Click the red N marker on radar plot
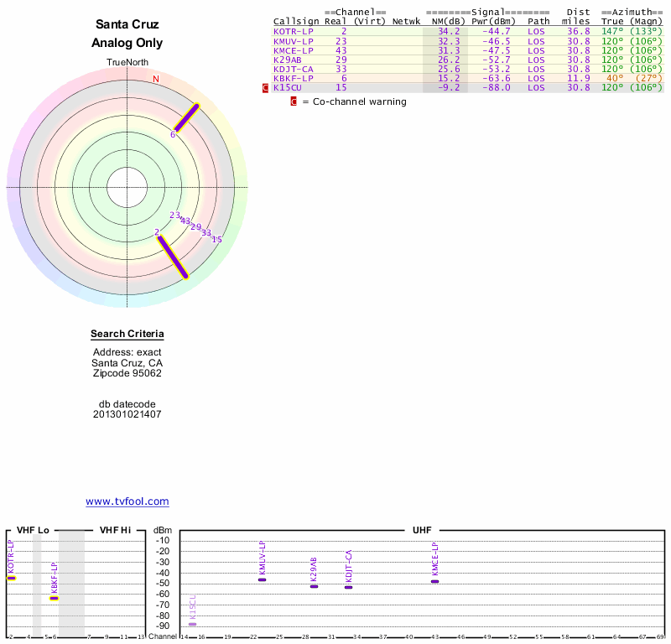Image resolution: width=671 pixels, height=644 pixels. (x=155, y=79)
